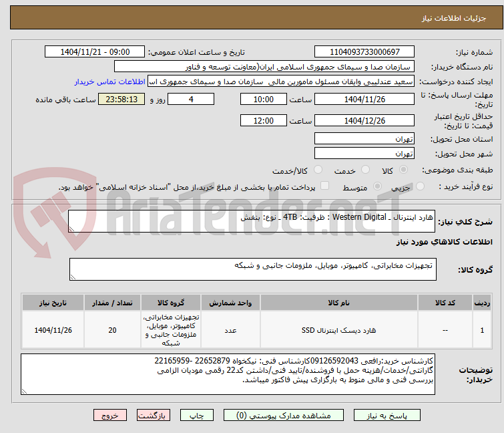The width and height of the screenshot is (504, 433).
Task: Click the ایجاد کننده درخواست field
Action: click(281, 82)
